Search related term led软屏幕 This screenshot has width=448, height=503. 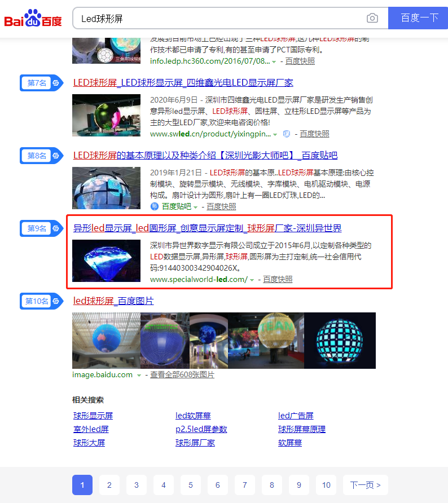(193, 416)
